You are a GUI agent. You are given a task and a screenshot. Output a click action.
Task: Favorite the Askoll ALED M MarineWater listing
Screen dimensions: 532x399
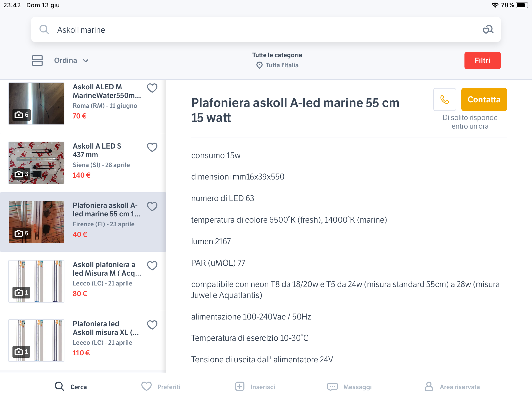(x=152, y=88)
